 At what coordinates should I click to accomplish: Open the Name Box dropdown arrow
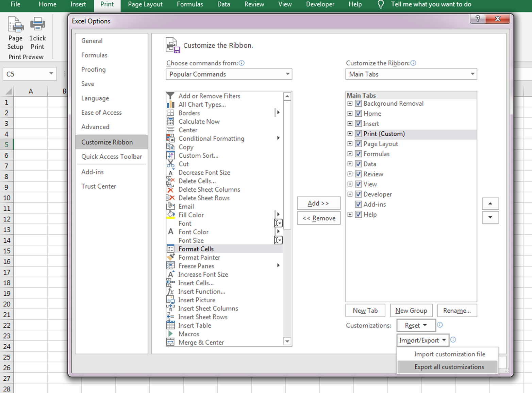pos(51,73)
